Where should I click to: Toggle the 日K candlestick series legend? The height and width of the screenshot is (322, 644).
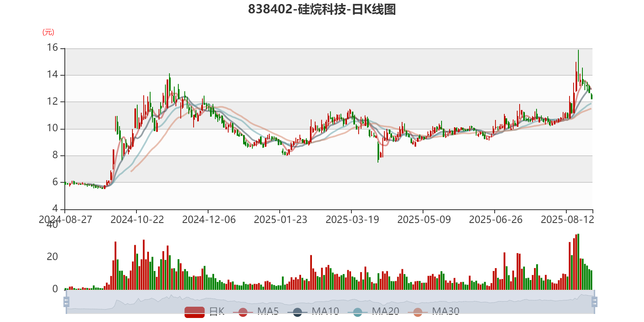pos(204,312)
